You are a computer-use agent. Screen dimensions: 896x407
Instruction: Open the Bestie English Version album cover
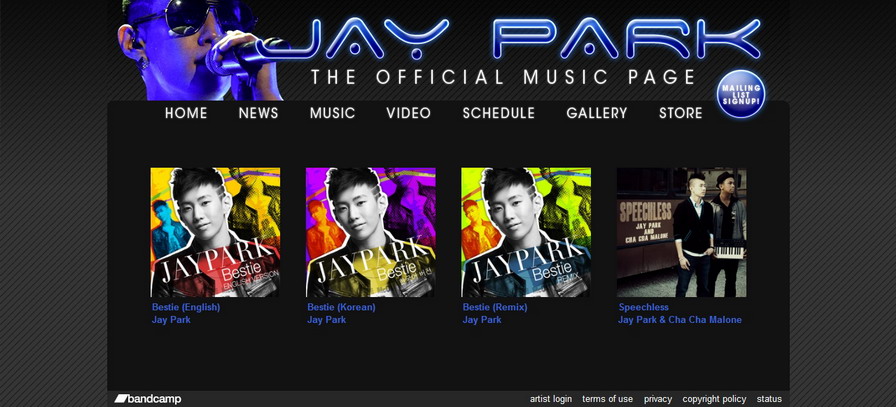(215, 232)
